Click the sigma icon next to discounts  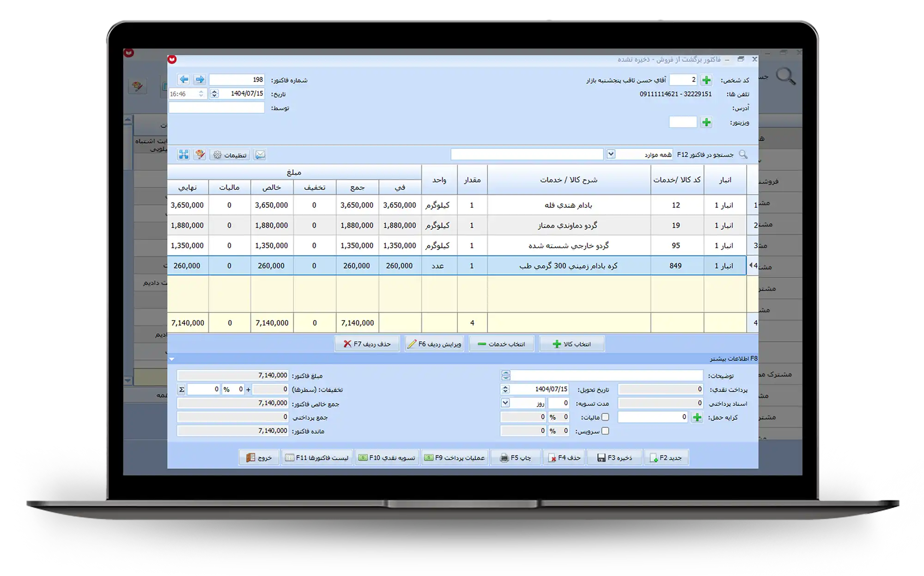182,389
